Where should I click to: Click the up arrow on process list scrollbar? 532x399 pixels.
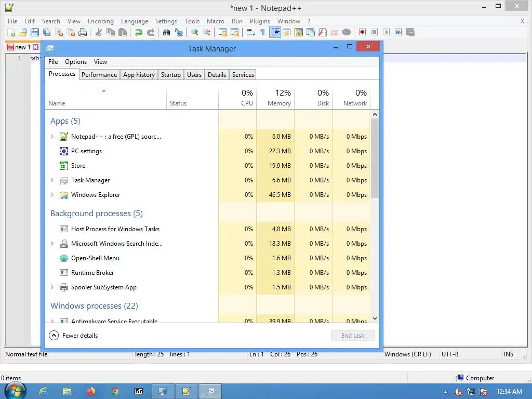pos(375,114)
